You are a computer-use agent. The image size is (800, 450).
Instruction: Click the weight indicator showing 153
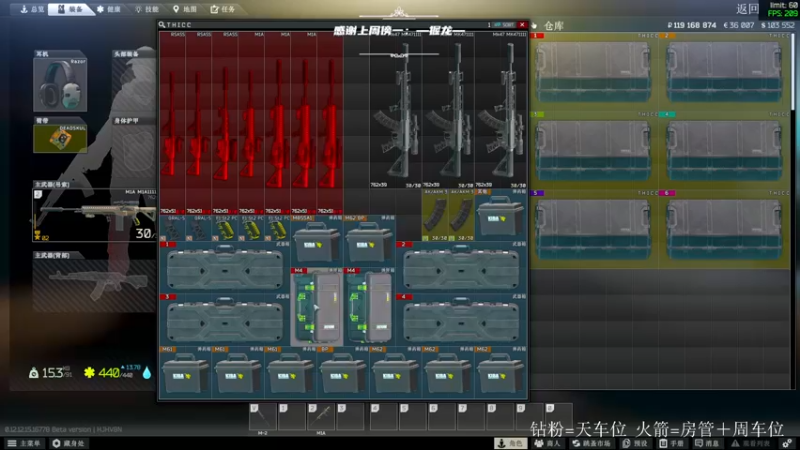[51, 373]
